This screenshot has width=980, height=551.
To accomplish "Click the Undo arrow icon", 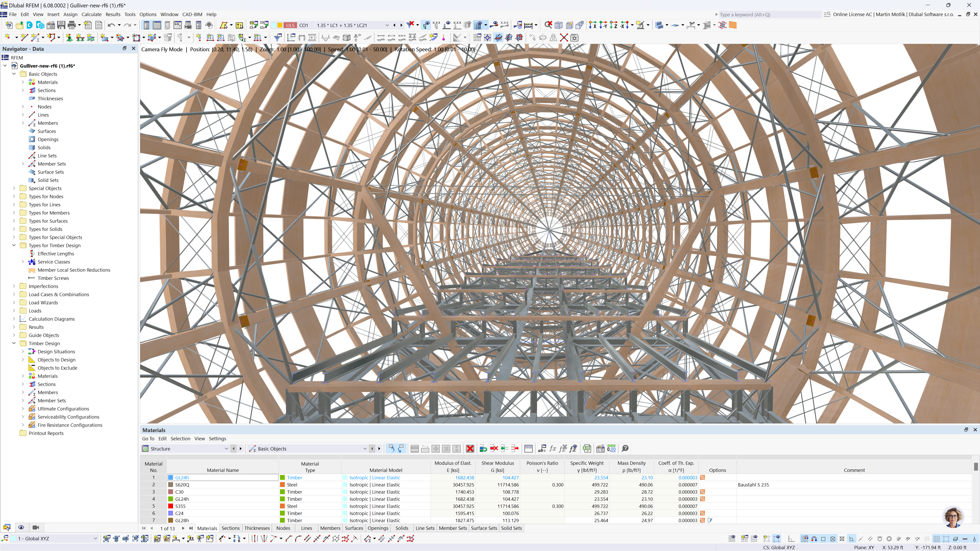I will [111, 25].
